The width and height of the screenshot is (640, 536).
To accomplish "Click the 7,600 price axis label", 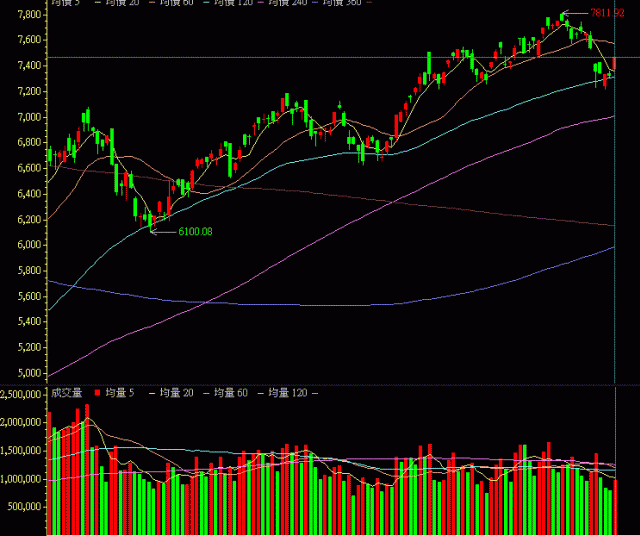I will [x=29, y=40].
